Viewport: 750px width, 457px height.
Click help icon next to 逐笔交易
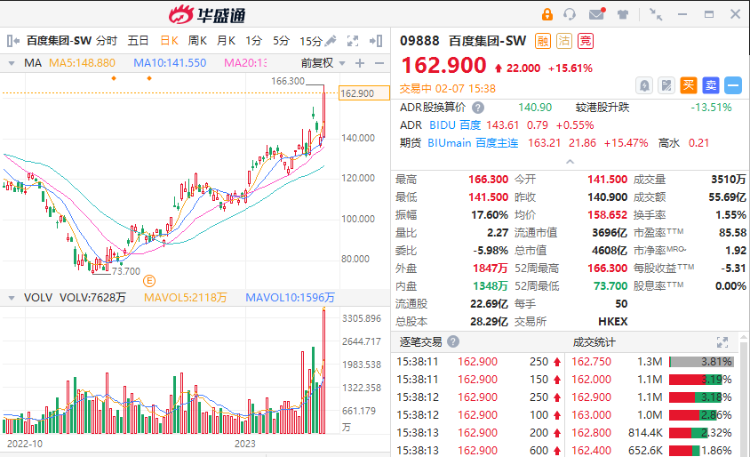pos(453,342)
